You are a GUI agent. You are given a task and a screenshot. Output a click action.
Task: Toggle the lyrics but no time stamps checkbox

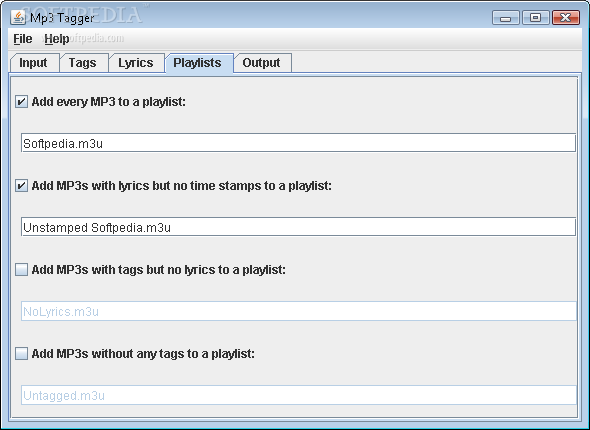(21, 185)
